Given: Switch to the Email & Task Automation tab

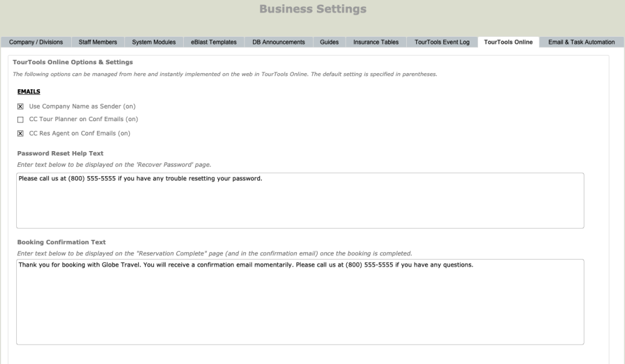Looking at the screenshot, I should [581, 42].
